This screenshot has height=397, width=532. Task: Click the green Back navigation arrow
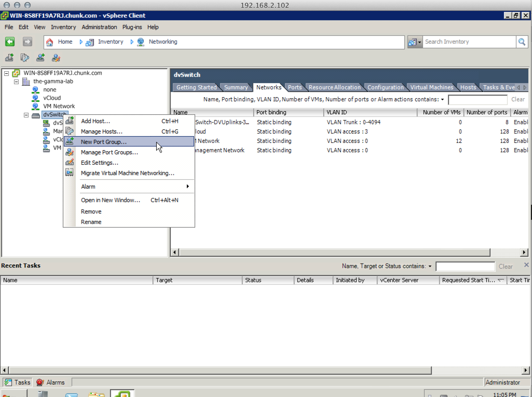click(10, 42)
